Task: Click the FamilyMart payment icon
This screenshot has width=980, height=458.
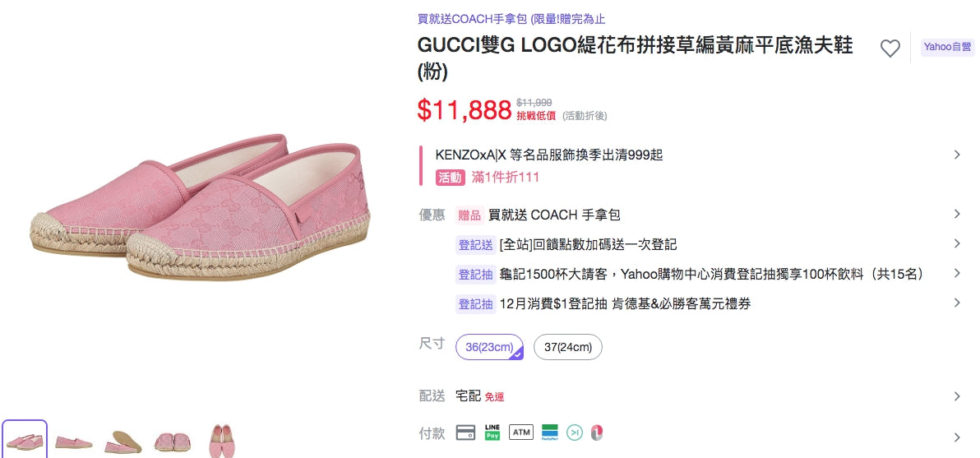Action: tap(549, 432)
